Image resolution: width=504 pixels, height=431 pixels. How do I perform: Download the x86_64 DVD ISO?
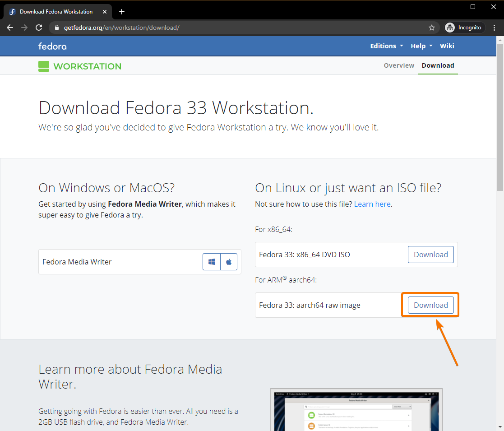[x=430, y=255]
